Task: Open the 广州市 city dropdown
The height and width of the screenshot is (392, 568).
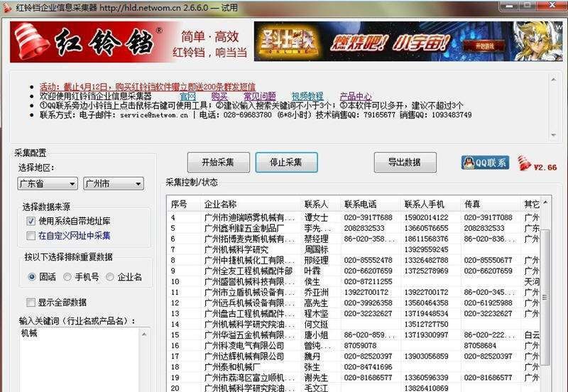Action: click(114, 184)
